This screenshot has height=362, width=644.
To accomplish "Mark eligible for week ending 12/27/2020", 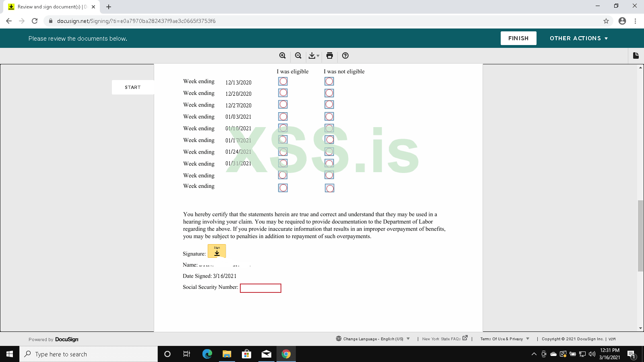I will [x=283, y=105].
